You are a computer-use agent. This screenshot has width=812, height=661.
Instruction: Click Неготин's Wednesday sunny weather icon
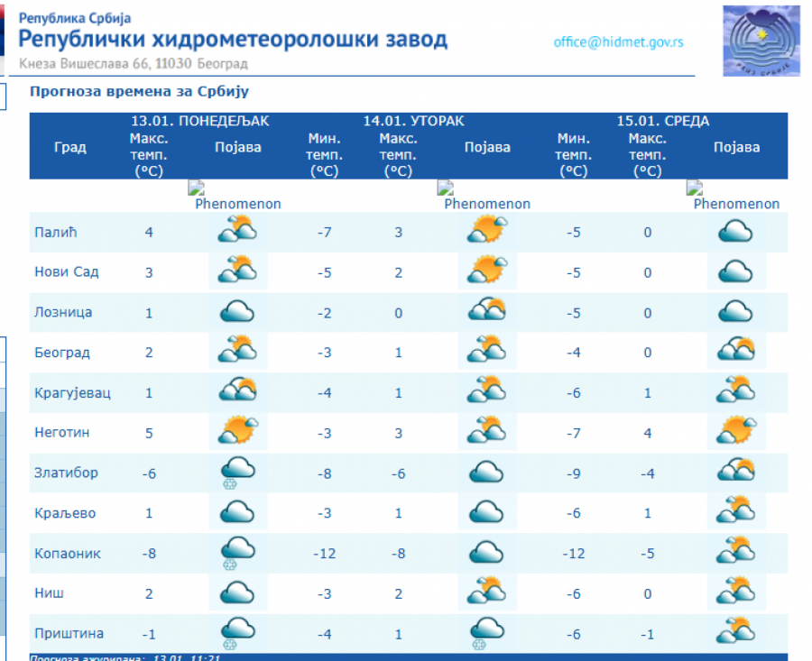click(735, 431)
